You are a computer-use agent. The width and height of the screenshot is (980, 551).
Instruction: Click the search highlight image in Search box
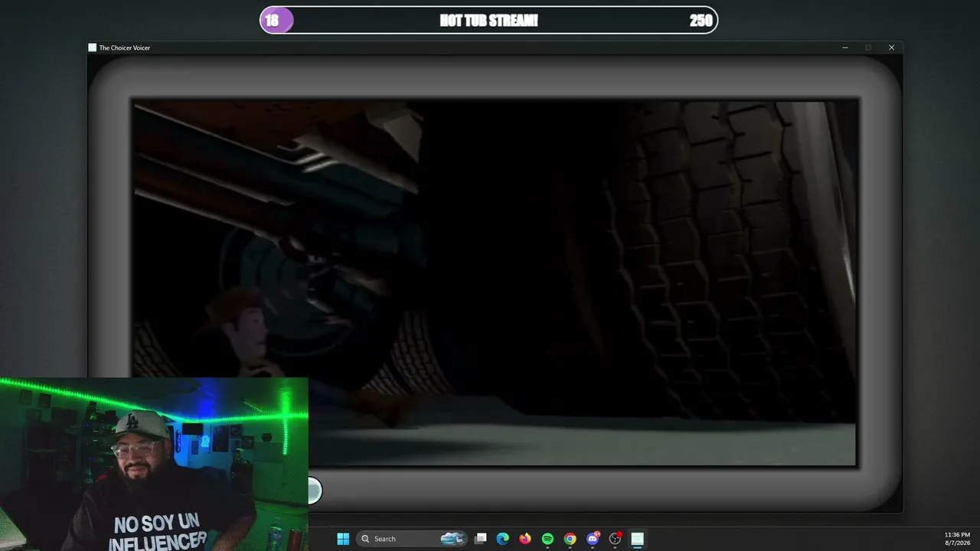coord(452,539)
